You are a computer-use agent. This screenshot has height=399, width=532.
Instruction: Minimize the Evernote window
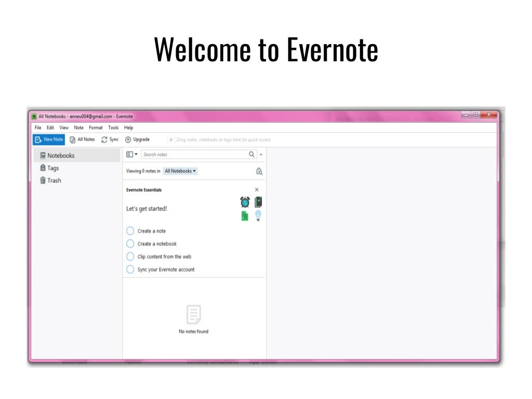(466, 115)
